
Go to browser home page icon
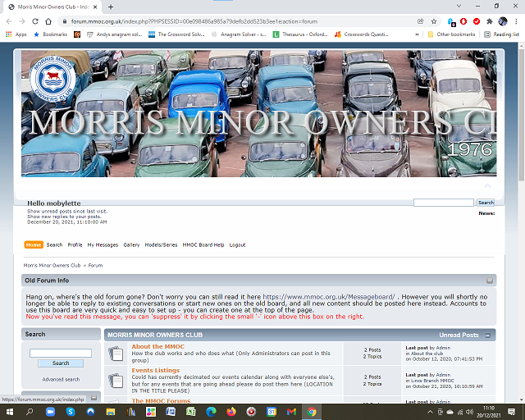click(x=48, y=21)
